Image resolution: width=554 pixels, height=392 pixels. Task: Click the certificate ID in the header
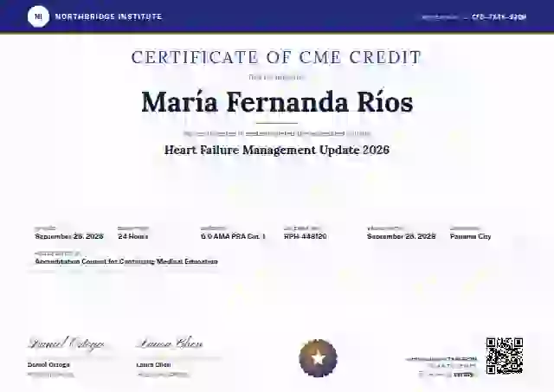pos(499,17)
